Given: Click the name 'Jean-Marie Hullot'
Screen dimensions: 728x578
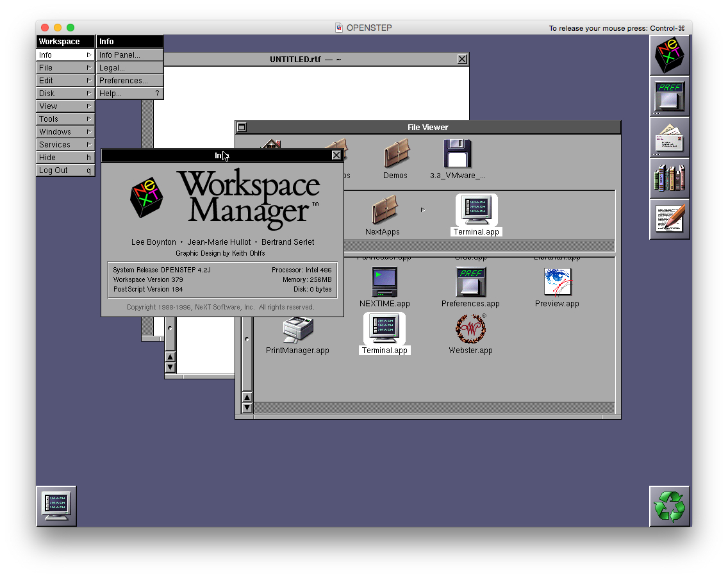Looking at the screenshot, I should click(x=219, y=242).
